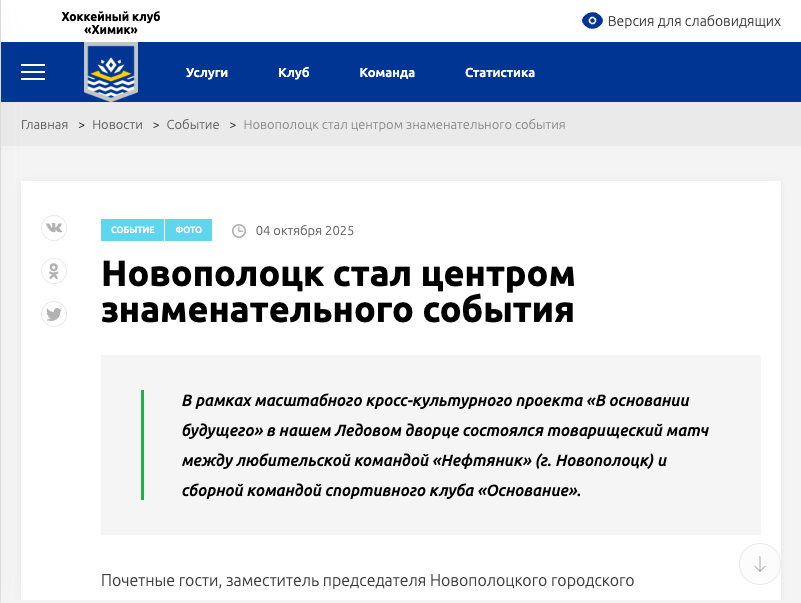
Task: Click the Хоккейный клуб «Химик» title
Action: 111,23
